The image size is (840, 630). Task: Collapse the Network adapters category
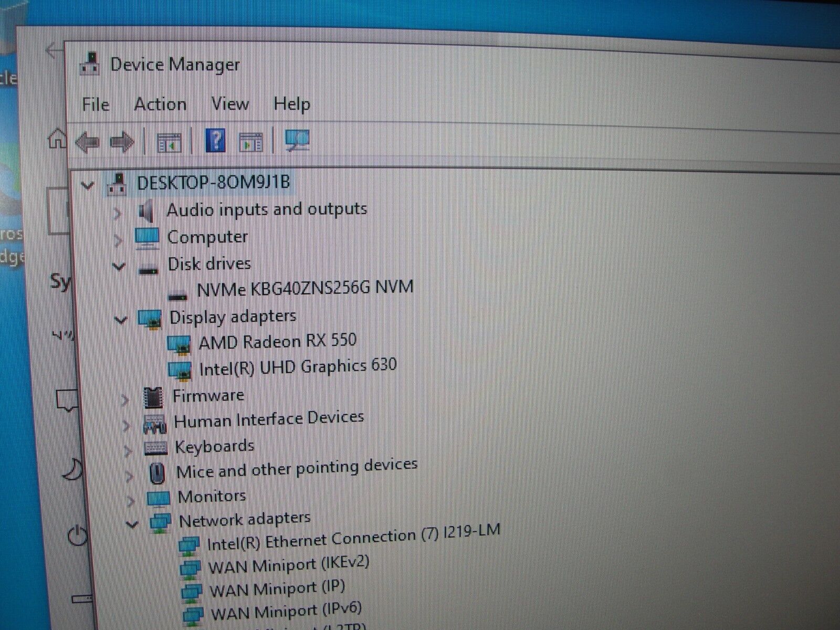pyautogui.click(x=132, y=524)
